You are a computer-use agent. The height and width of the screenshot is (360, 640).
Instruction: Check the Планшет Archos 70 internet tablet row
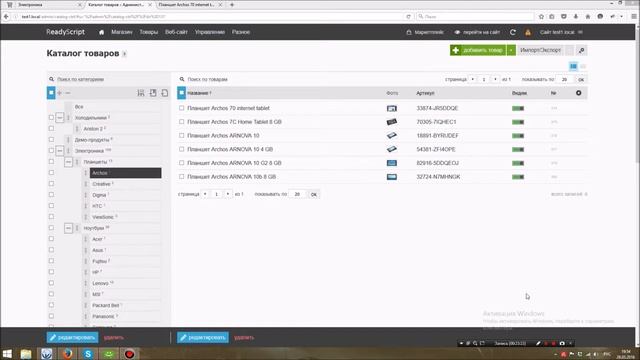pos(182,108)
